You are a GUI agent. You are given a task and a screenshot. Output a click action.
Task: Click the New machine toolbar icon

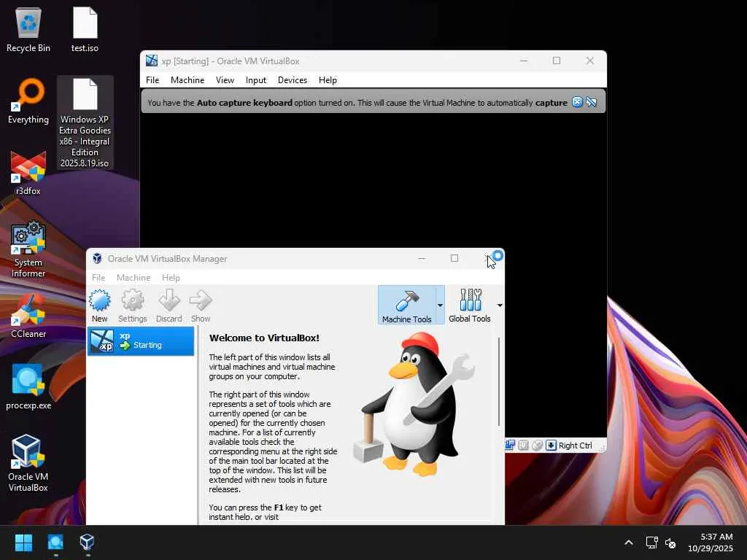pos(99,306)
